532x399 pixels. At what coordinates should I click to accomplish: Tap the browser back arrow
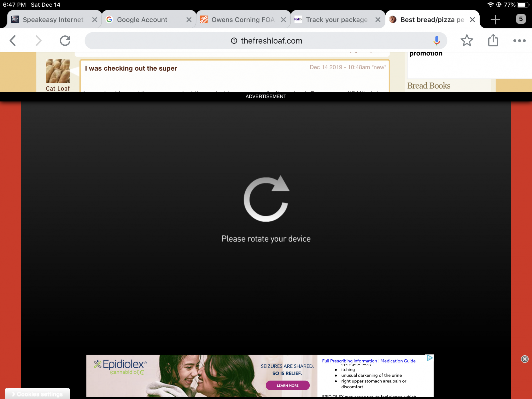pyautogui.click(x=13, y=41)
